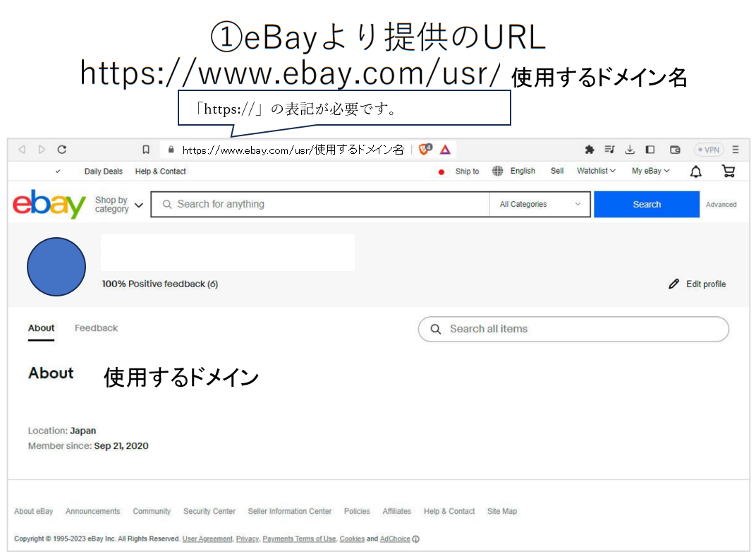Open About eBay footer link

coord(33,511)
